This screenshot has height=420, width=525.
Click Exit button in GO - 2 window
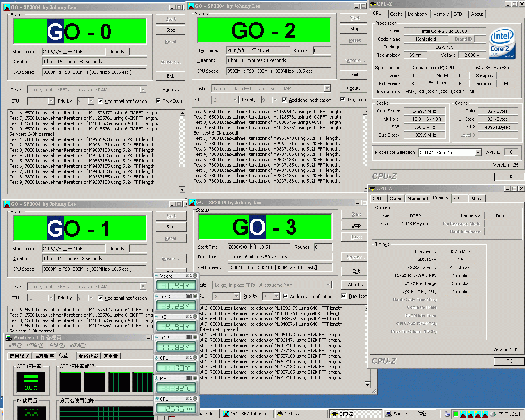(x=355, y=75)
